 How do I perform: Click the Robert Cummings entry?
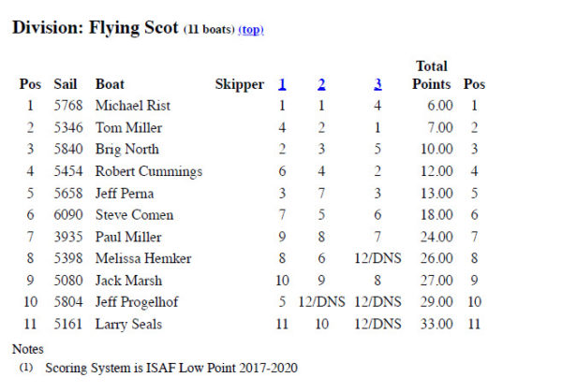[149, 171]
